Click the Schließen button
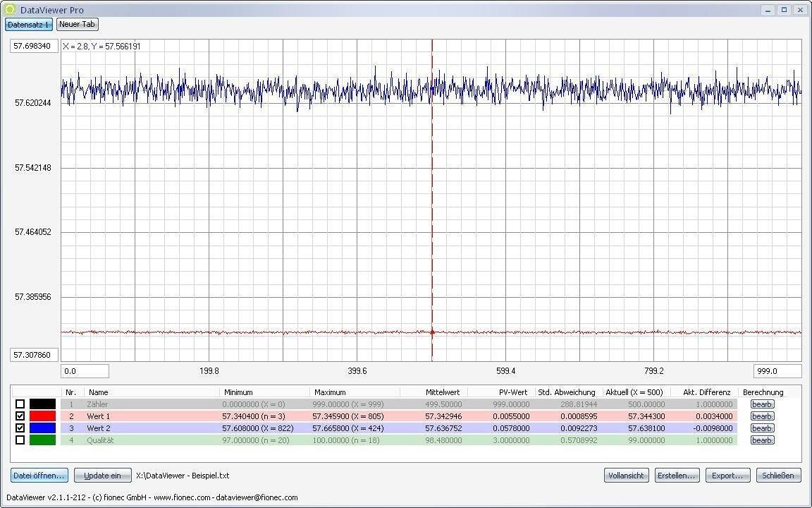The height and width of the screenshot is (508, 812). pos(778,476)
